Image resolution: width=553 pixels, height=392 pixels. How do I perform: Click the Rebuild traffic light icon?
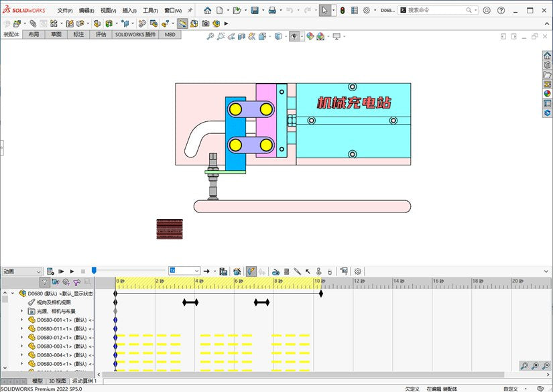(x=343, y=11)
